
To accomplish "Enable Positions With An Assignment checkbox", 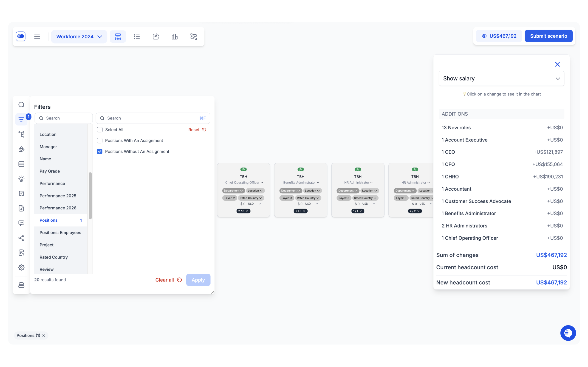I will pyautogui.click(x=100, y=140).
